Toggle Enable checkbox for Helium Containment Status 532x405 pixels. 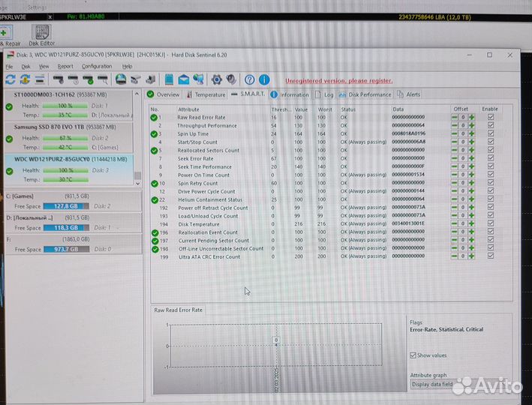click(x=490, y=199)
